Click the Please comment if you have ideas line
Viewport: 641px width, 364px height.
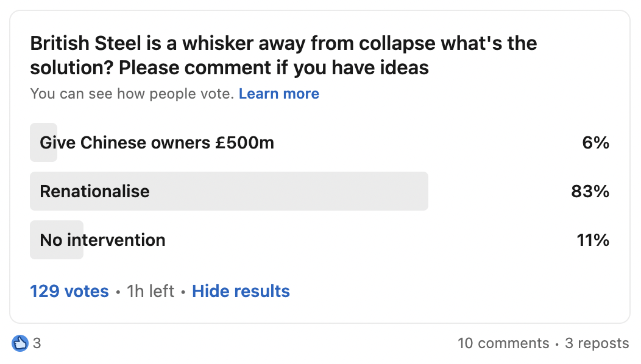pos(274,68)
